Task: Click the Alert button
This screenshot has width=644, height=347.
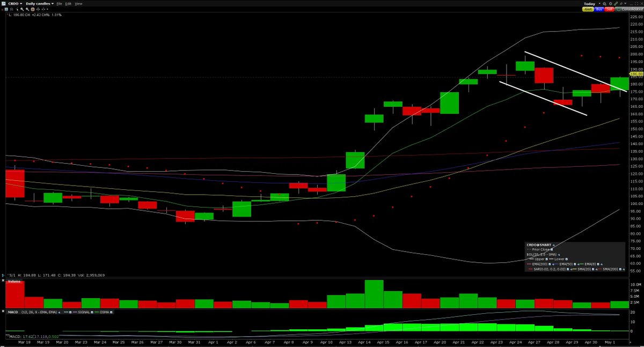Action: 588,9
